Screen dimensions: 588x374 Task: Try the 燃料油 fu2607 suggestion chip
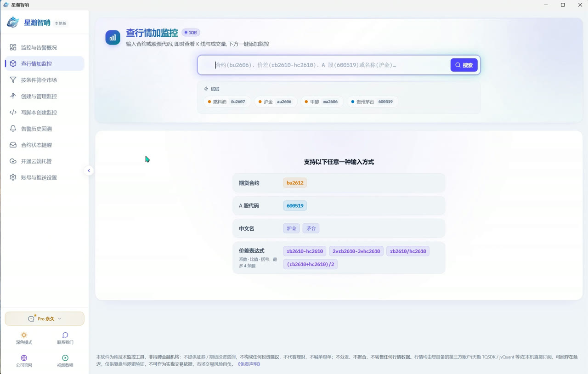tap(227, 102)
